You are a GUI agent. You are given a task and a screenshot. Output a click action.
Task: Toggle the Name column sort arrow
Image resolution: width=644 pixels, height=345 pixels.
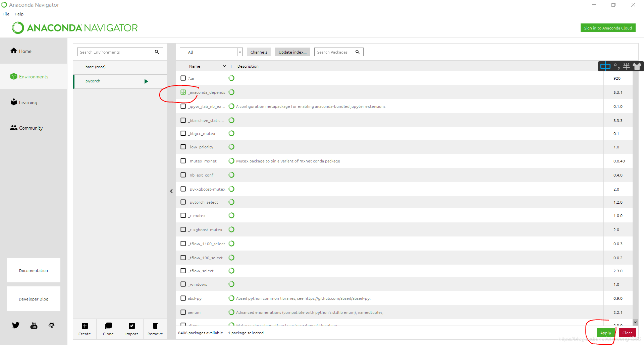click(224, 66)
